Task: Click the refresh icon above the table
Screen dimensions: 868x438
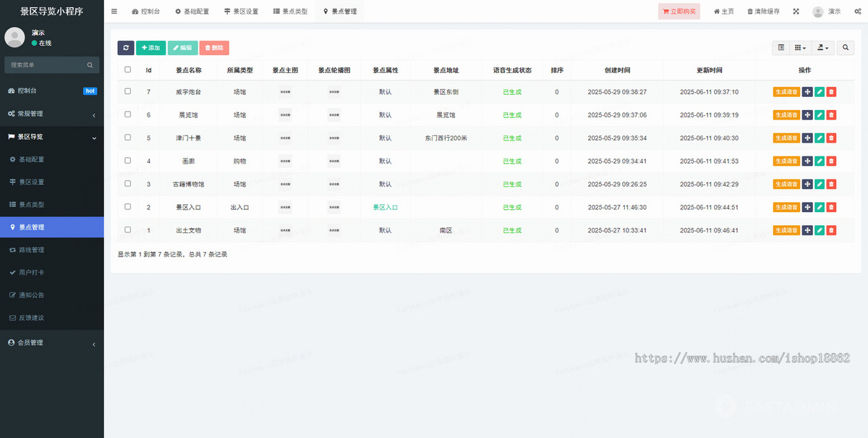Action: coord(126,47)
